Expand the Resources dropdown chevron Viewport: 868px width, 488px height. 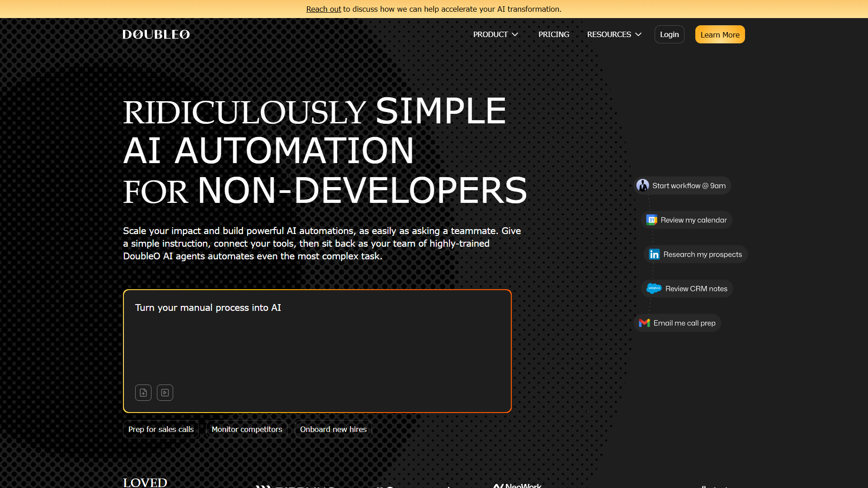[x=638, y=34]
